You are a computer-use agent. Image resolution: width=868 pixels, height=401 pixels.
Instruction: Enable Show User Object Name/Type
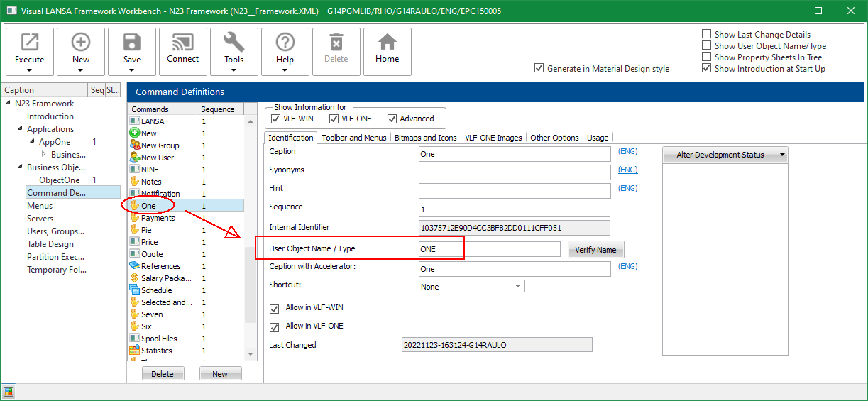pyautogui.click(x=706, y=45)
